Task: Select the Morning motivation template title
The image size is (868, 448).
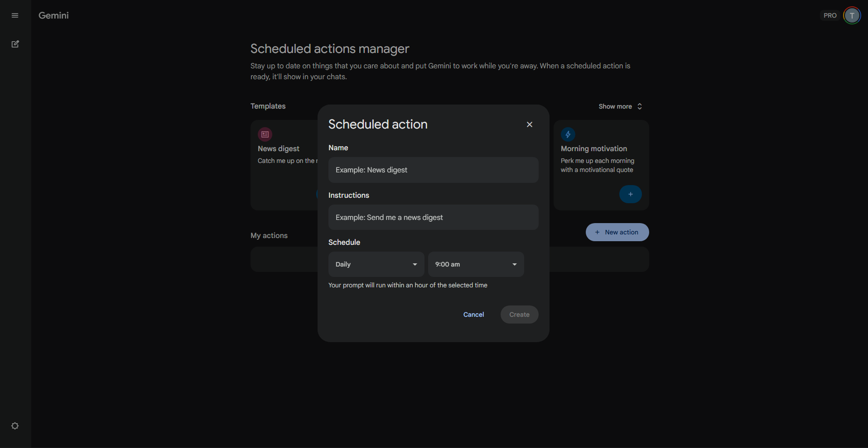Action: click(594, 148)
